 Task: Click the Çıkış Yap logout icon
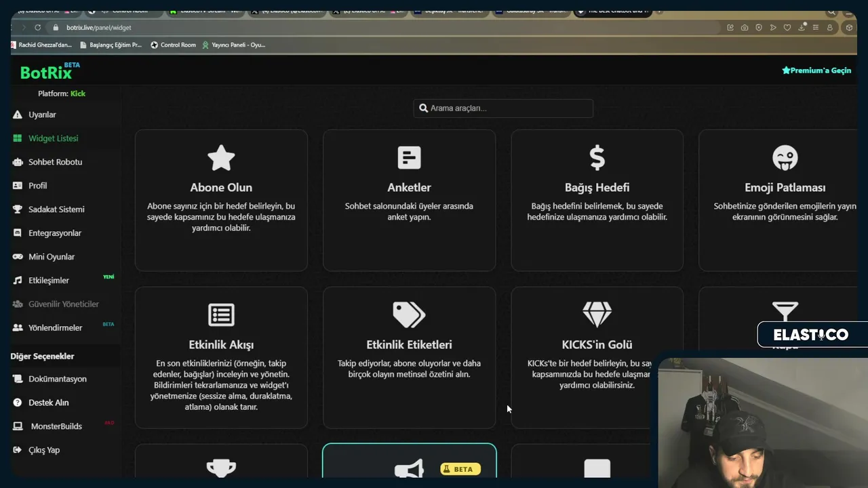pos(18,450)
